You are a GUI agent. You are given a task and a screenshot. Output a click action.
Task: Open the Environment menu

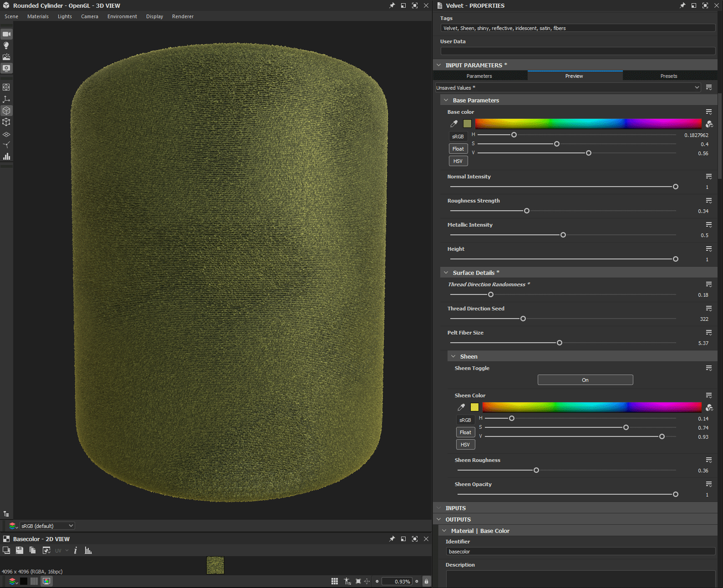[122, 16]
